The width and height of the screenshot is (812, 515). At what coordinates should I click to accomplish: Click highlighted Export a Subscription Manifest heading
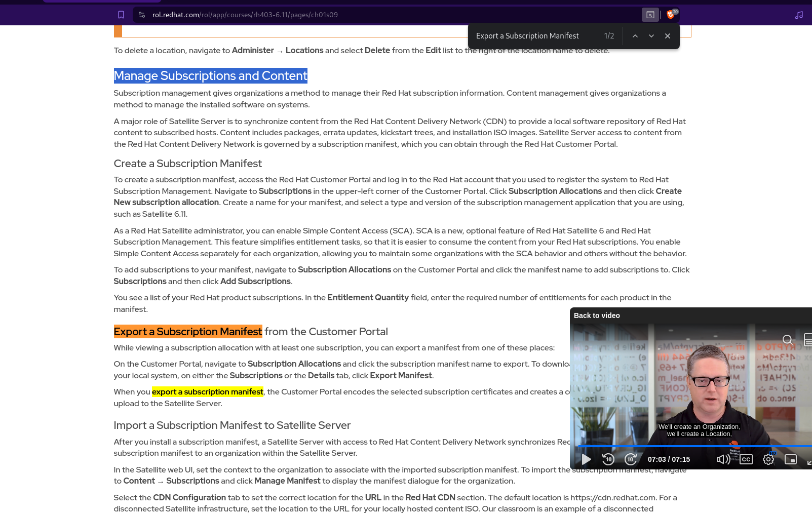click(x=188, y=332)
